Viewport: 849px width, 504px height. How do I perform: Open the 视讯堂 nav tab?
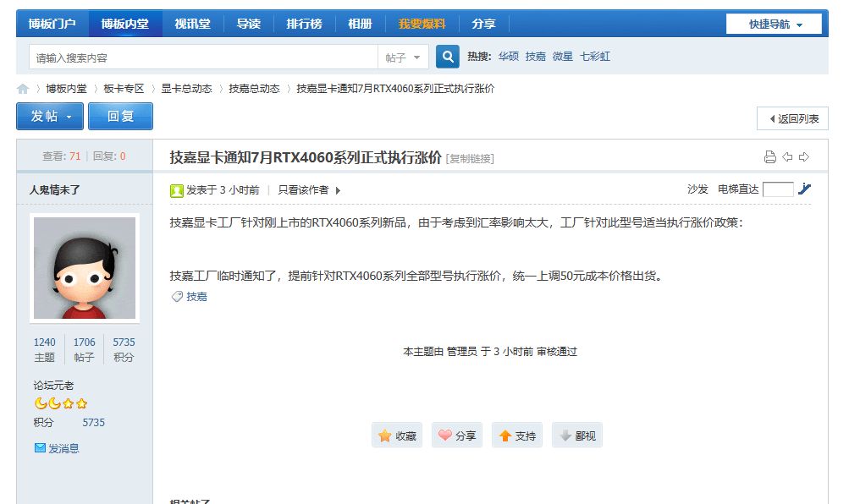tap(192, 24)
